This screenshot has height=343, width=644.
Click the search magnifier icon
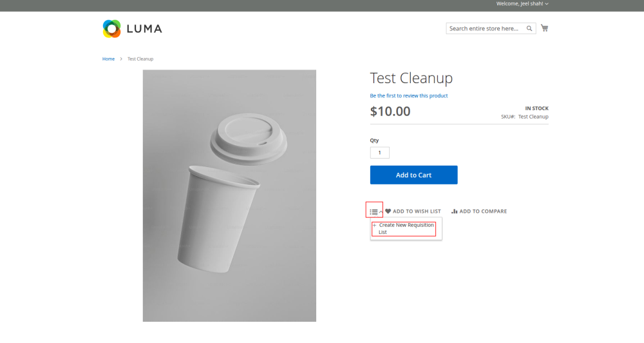click(x=529, y=28)
